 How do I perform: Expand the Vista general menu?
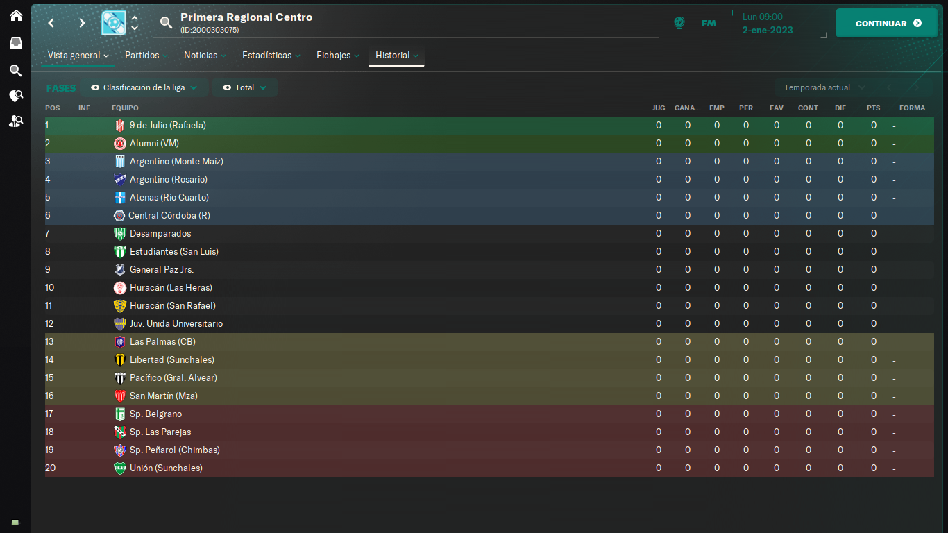point(78,56)
